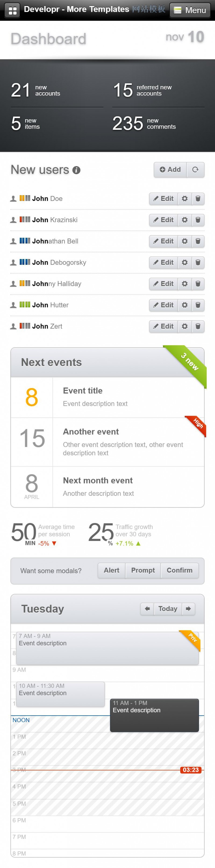Delete user John Krazinski via trash icon
Viewport: 215px width, 868px height.
pos(198,220)
